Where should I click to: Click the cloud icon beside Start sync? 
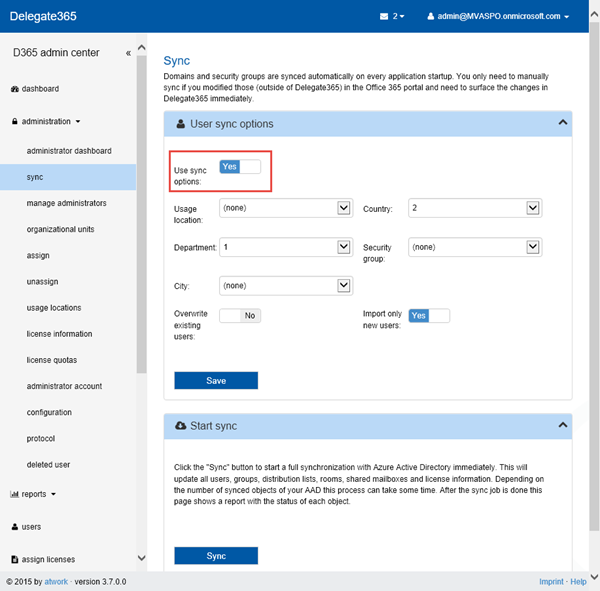pos(180,426)
